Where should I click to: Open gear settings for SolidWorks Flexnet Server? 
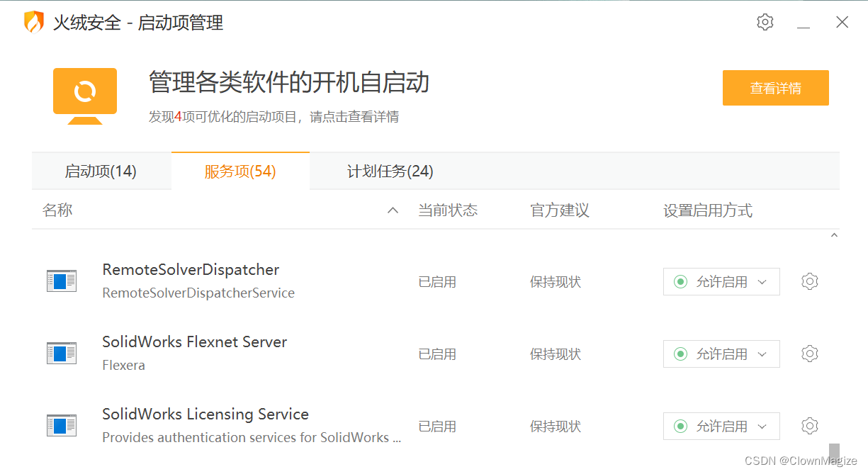[809, 354]
